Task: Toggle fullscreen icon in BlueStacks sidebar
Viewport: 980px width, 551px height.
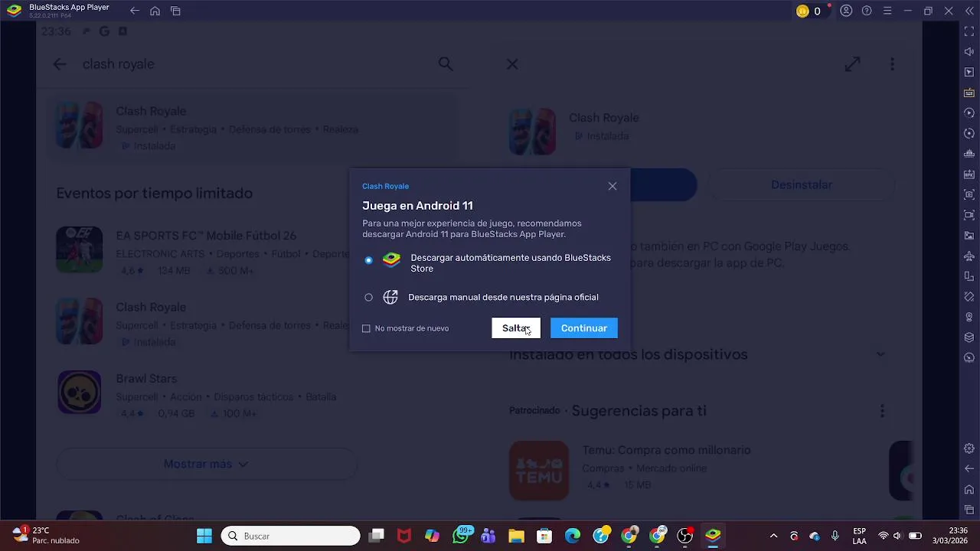Action: [x=969, y=31]
